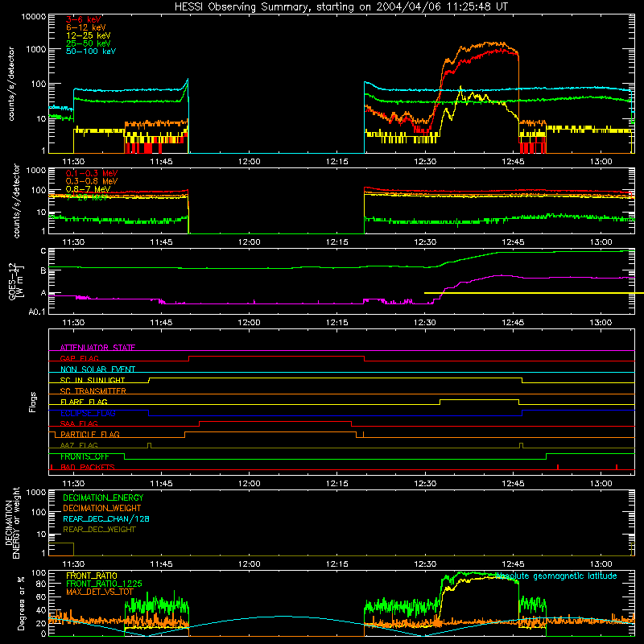Select the FRONT_RATIO_1225 legend label
644x644 pixels.
104,584
